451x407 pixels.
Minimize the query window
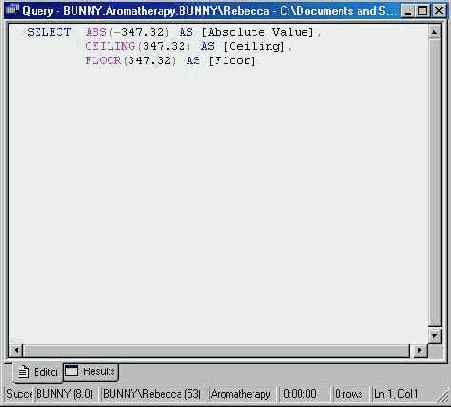[x=407, y=11]
